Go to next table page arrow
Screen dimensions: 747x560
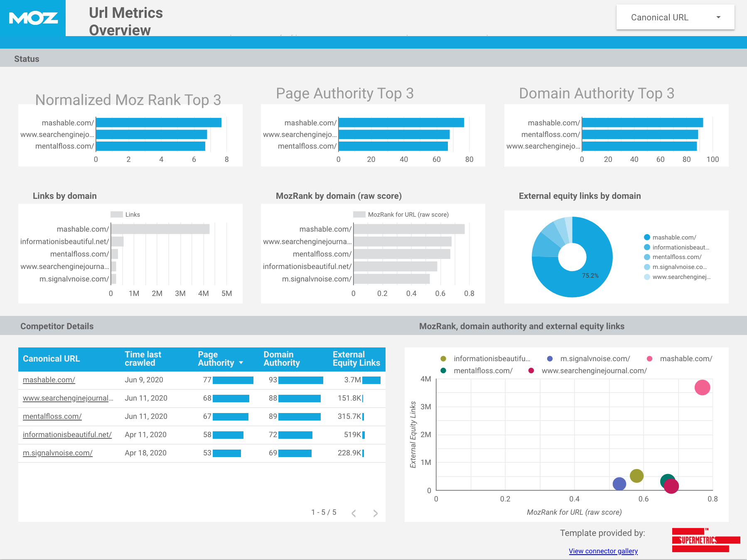(x=375, y=513)
